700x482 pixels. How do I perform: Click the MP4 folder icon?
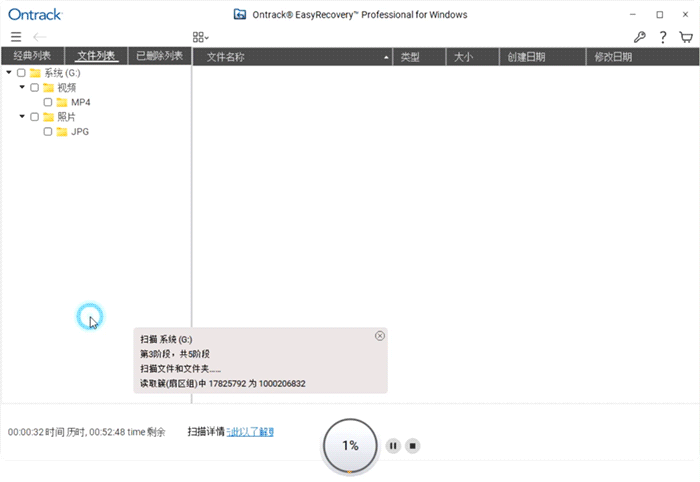pyautogui.click(x=62, y=102)
